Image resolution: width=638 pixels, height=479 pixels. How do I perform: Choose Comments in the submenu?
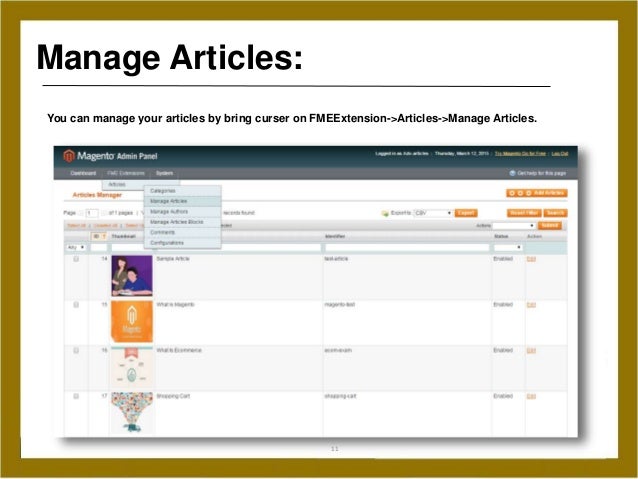(183, 232)
